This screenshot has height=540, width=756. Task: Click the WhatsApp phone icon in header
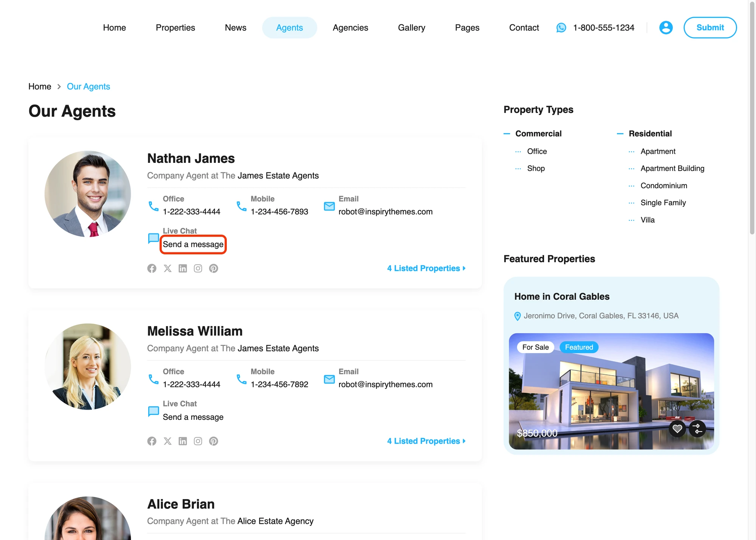click(561, 28)
